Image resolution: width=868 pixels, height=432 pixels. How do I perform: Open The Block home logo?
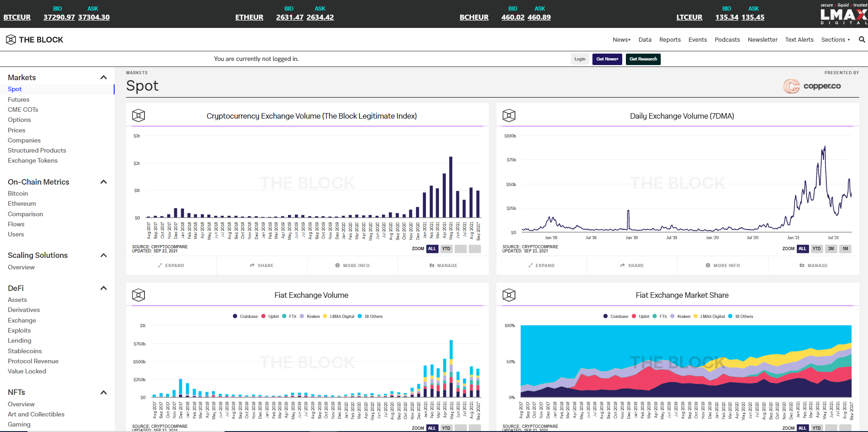pyautogui.click(x=34, y=40)
